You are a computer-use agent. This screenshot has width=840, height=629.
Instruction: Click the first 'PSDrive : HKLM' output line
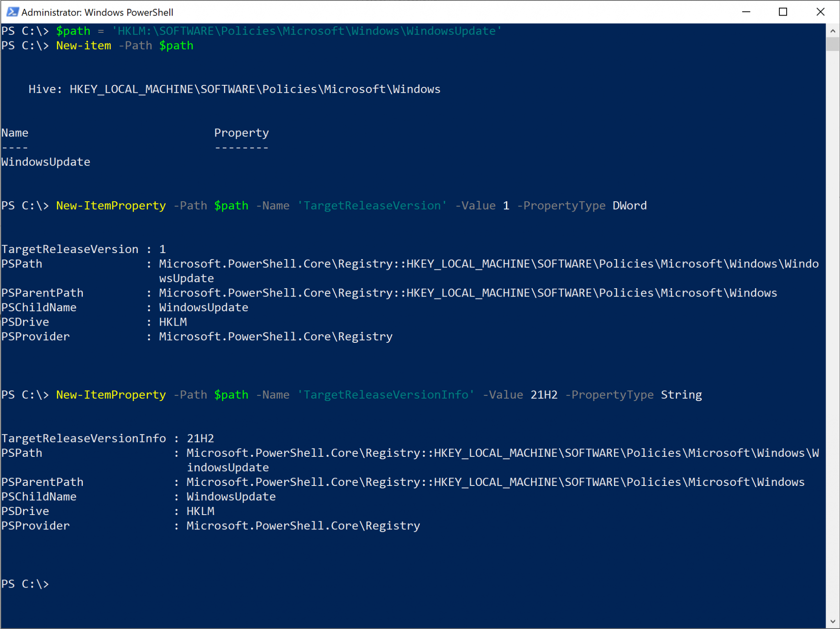[x=94, y=322]
